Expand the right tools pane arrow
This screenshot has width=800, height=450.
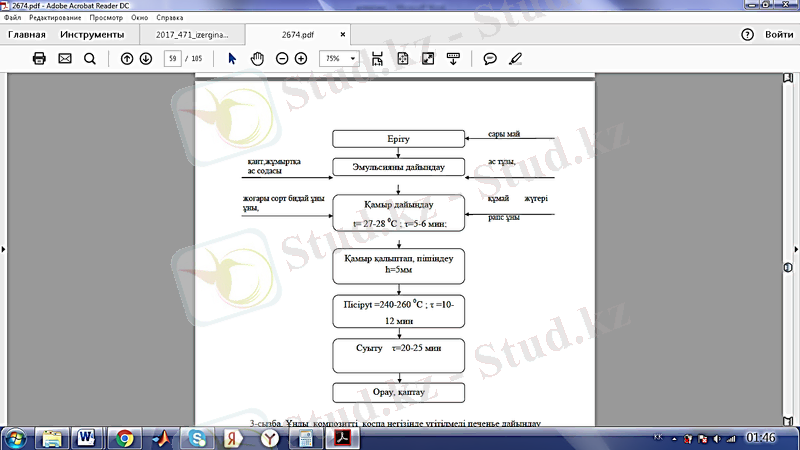(x=796, y=249)
